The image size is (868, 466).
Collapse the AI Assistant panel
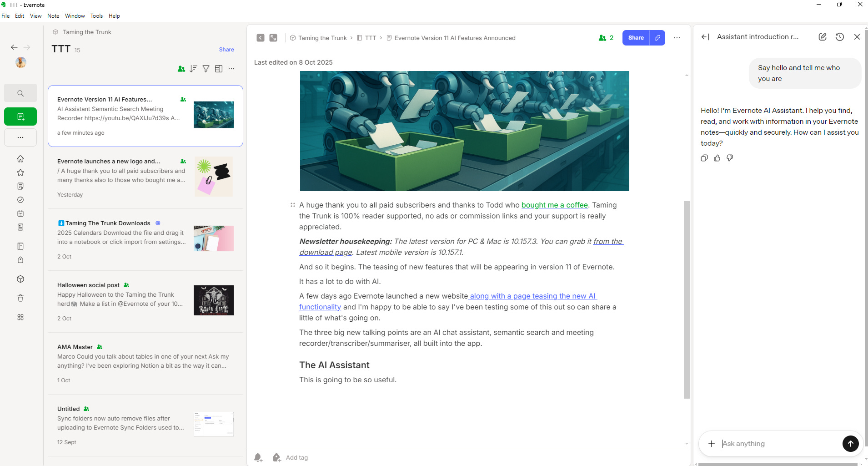[x=705, y=37]
